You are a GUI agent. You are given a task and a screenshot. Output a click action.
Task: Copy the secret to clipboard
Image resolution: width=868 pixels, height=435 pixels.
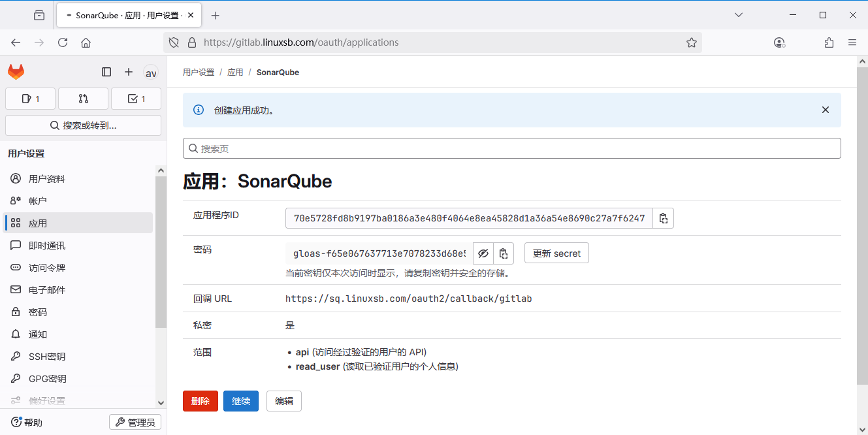coord(503,253)
